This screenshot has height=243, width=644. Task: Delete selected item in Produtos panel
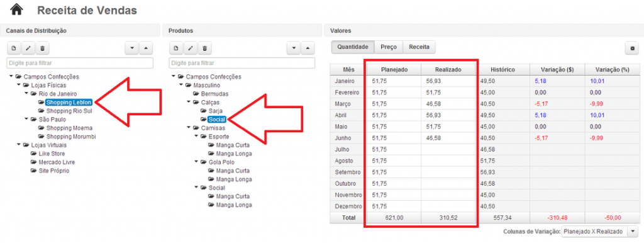tap(204, 48)
